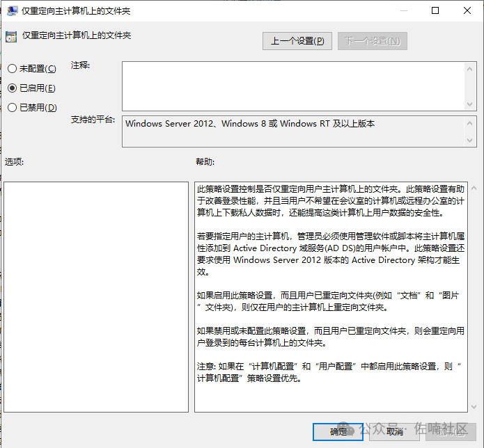Click the supported platform scroll up arrow
This screenshot has height=448, width=484.
point(470,123)
